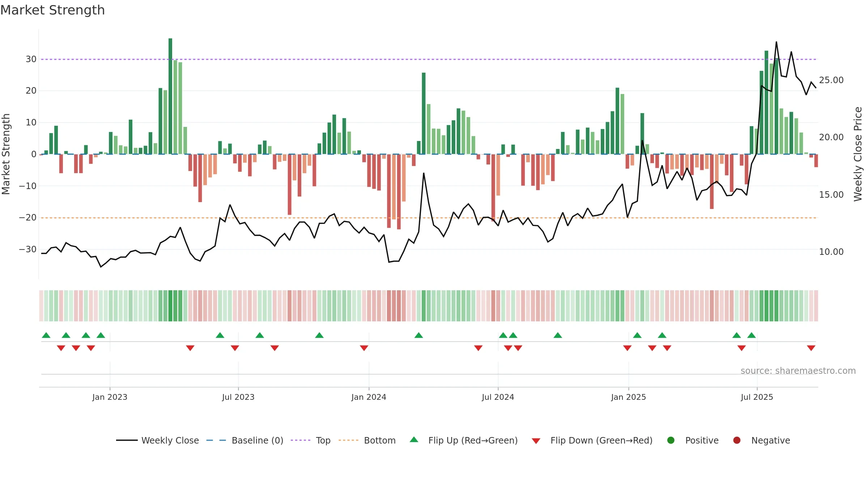Toggle the Bottom legend entry
This screenshot has height=488, width=868.
coord(367,440)
